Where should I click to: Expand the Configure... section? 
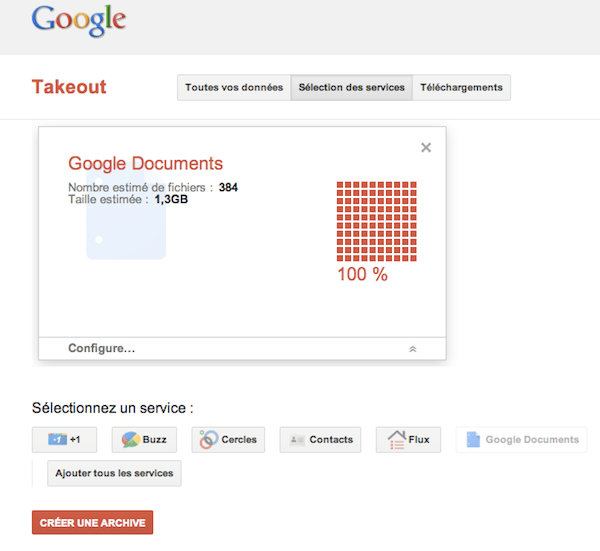pyautogui.click(x=242, y=349)
